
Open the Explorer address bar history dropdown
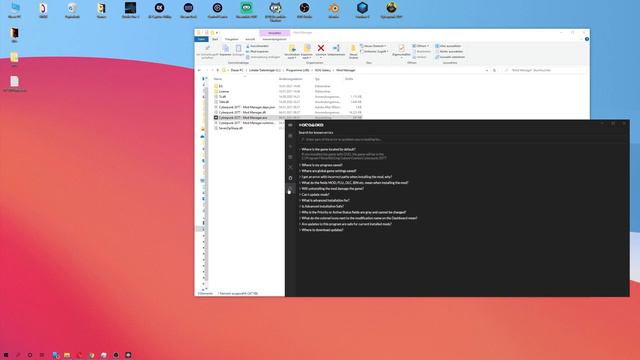coord(487,70)
